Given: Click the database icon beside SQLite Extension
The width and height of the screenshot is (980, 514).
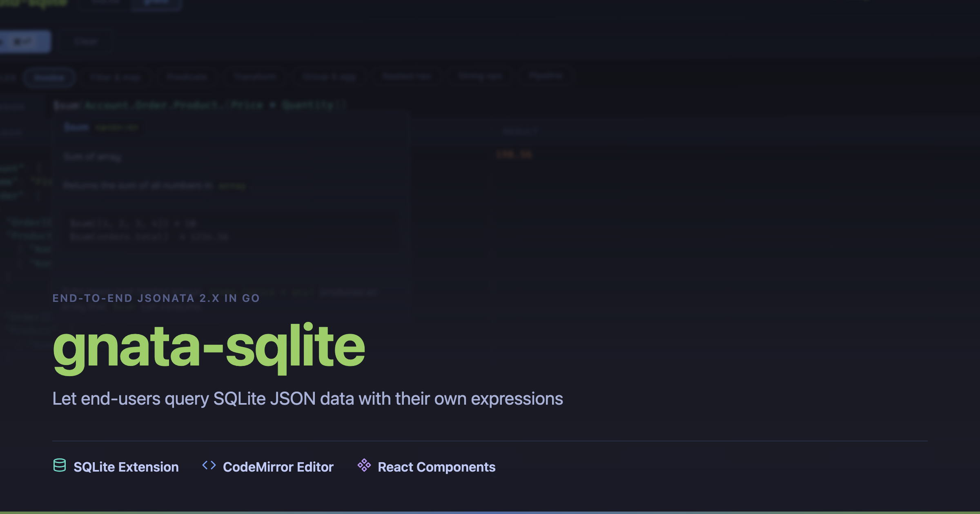Looking at the screenshot, I should [60, 466].
